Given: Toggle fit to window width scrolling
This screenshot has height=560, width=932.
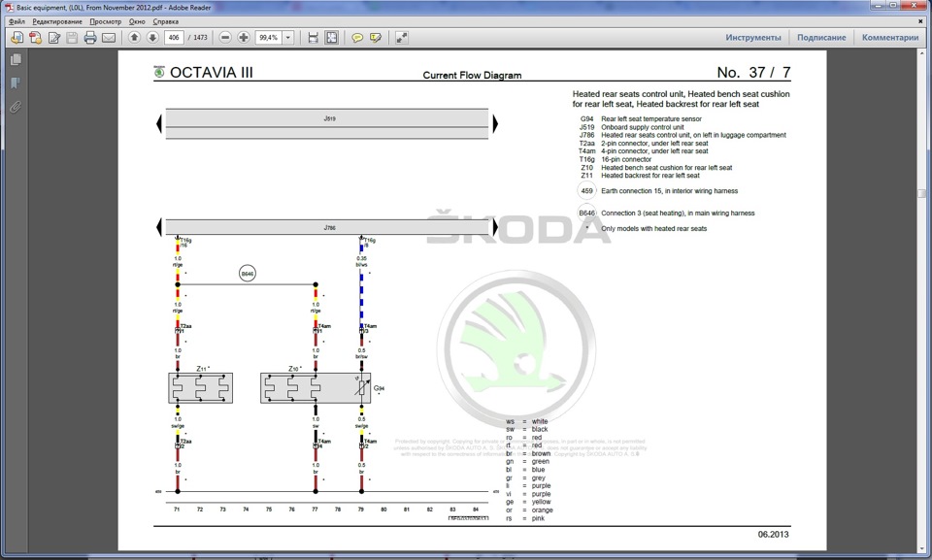Looking at the screenshot, I should [x=314, y=38].
